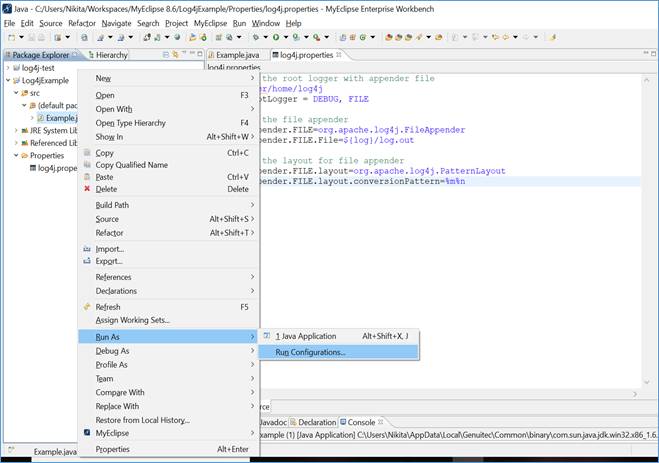Open the Debug As submenu
The width and height of the screenshot is (659, 463).
coord(169,351)
